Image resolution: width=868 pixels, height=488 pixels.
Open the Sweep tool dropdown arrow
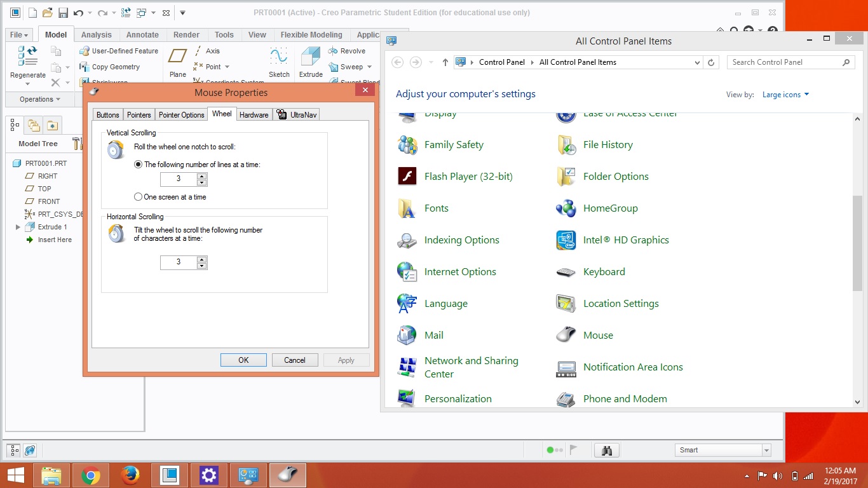369,67
